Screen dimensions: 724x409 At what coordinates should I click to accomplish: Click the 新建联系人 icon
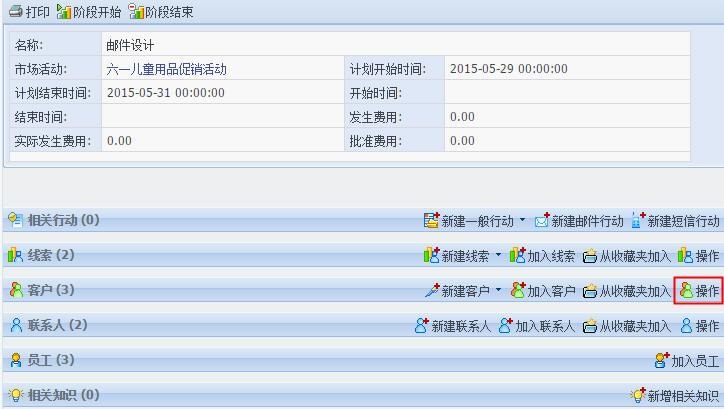coord(422,325)
